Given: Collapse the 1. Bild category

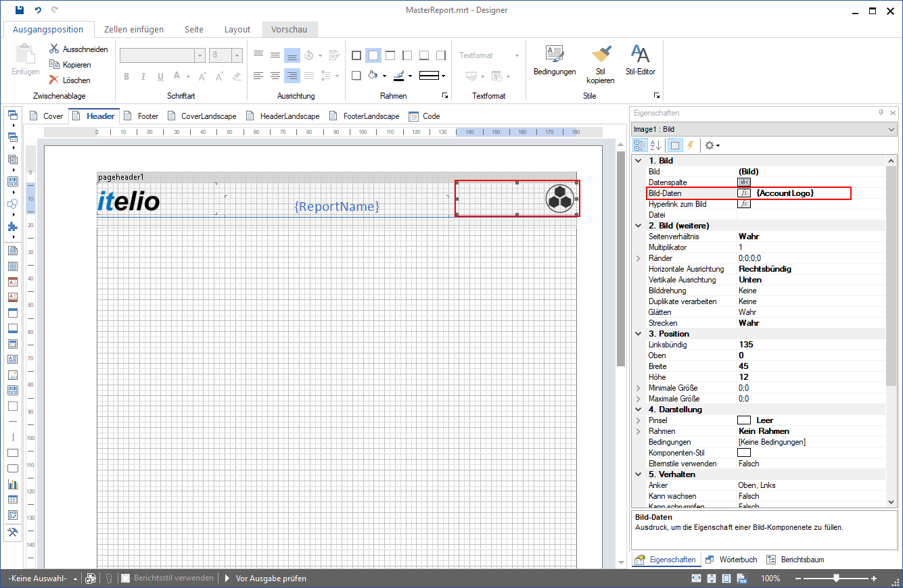Looking at the screenshot, I should pos(639,161).
